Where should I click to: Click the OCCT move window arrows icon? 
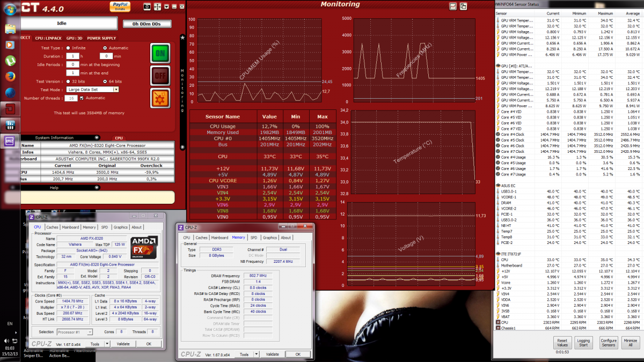point(158,6)
